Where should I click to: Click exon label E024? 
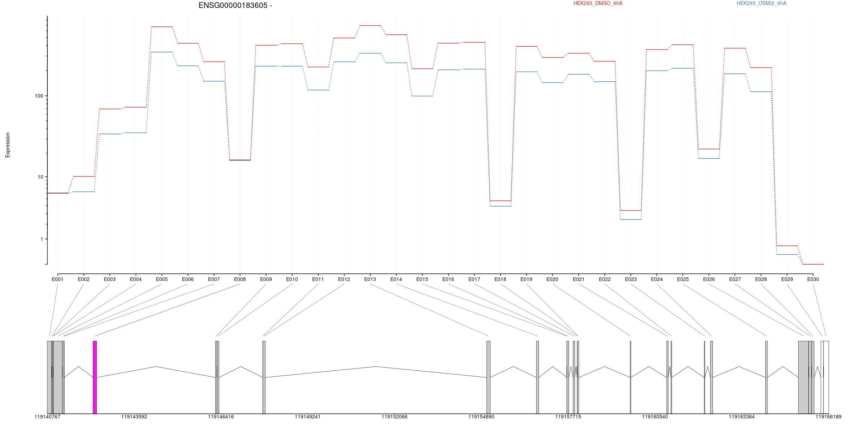click(x=657, y=279)
